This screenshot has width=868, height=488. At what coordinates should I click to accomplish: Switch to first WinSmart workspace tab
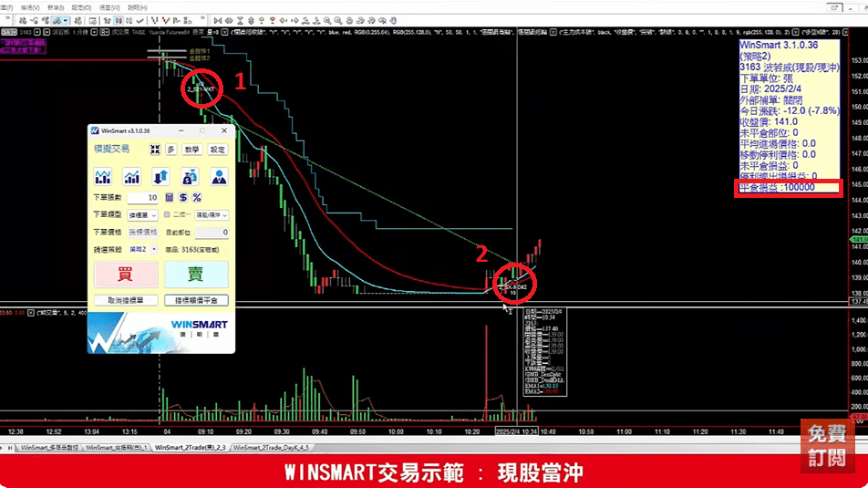[48, 448]
